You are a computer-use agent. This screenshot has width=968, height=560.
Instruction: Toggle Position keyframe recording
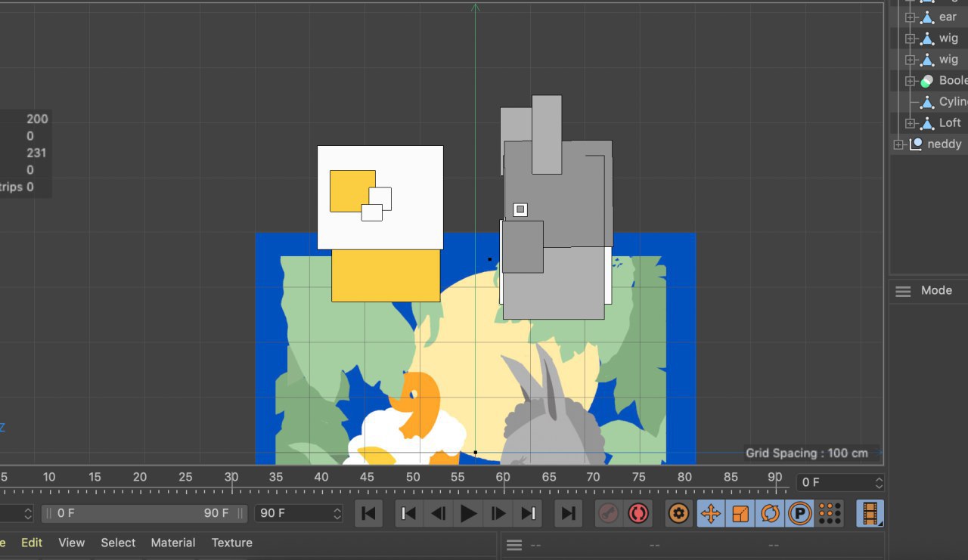pos(711,514)
